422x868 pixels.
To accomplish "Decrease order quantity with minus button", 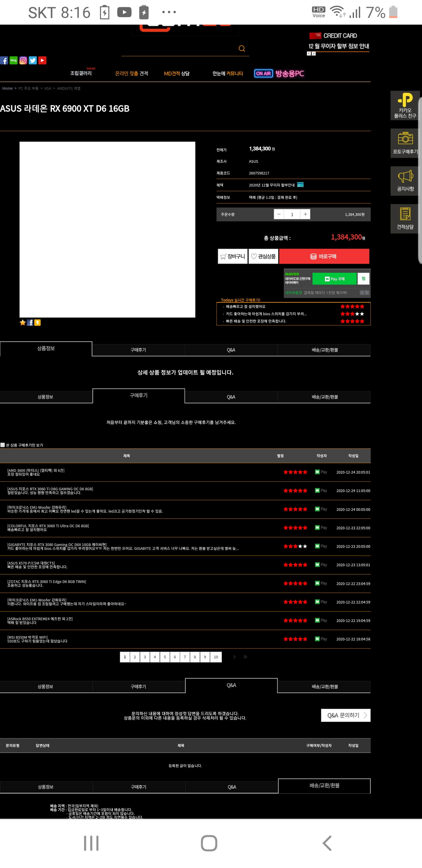I will coord(279,214).
